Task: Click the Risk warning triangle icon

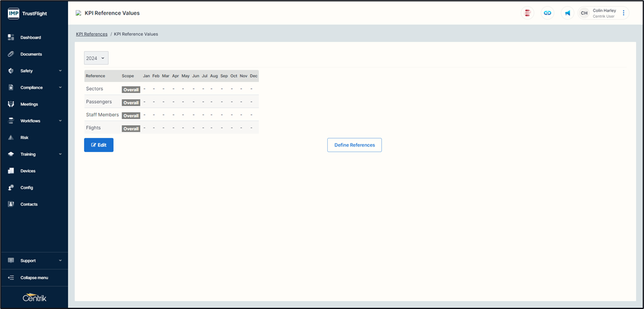Action: (11, 138)
